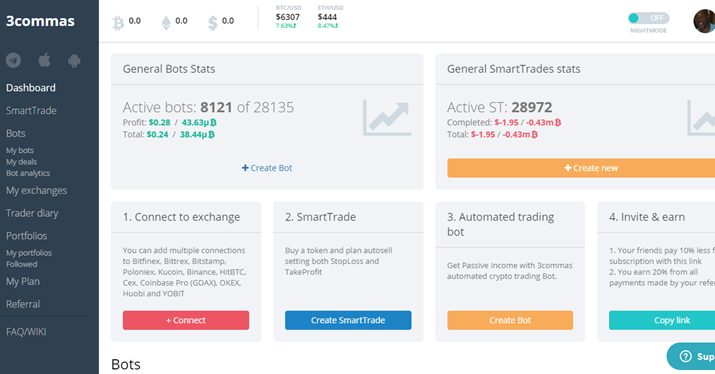The height and width of the screenshot is (374, 715).
Task: Click the General SmartTrades stats heading
Action: (x=513, y=69)
